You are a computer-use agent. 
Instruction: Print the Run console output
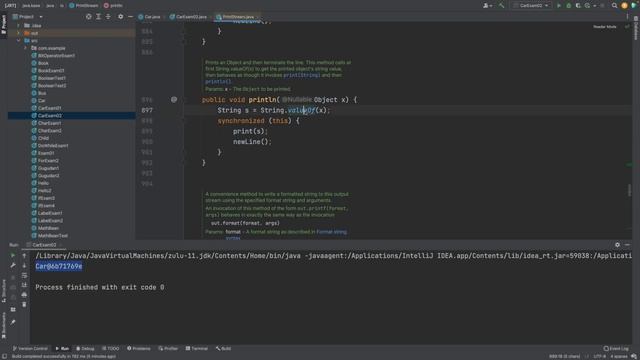coord(24,295)
